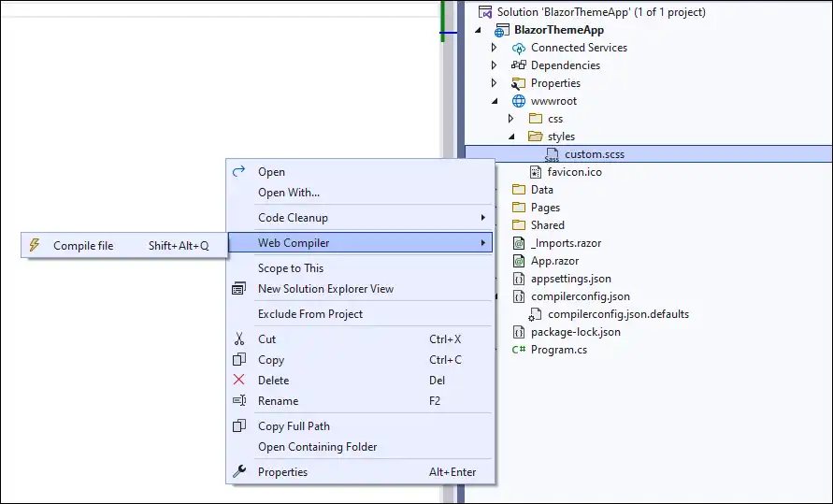Click the appsettings.json braces icon
833x504 pixels.
click(x=519, y=279)
